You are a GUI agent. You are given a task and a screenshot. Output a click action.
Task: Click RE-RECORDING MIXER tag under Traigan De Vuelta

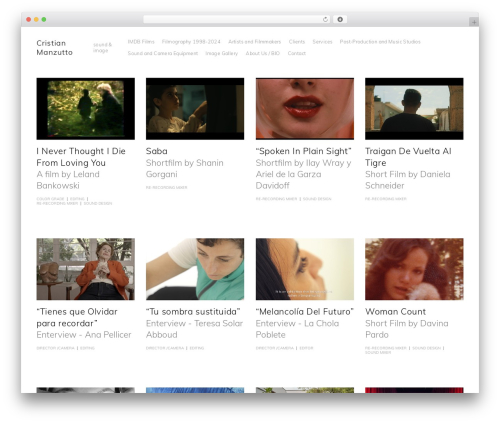386,199
